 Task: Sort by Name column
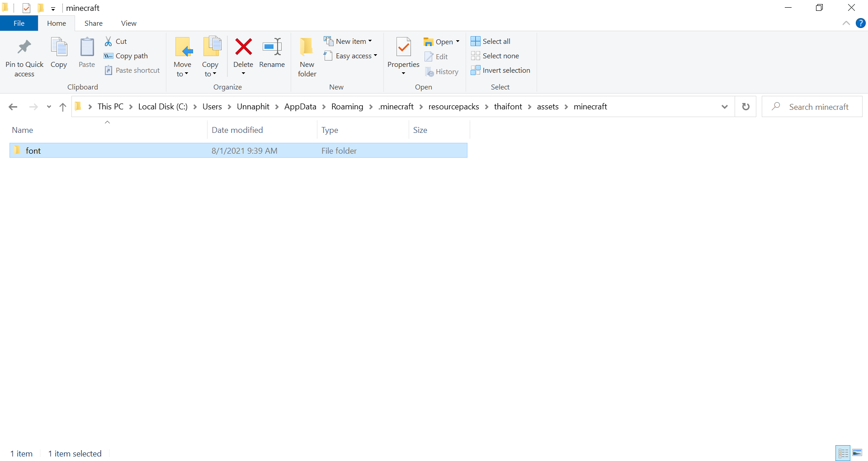(x=108, y=130)
